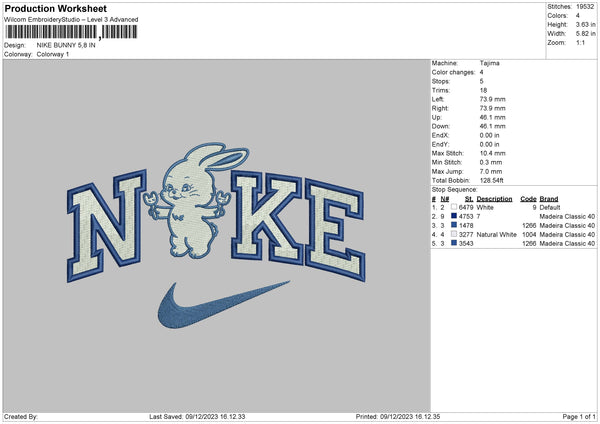Pick the blue swatch beside stitch count 1478
Viewport: 600px width, 424px height.
pyautogui.click(x=454, y=225)
